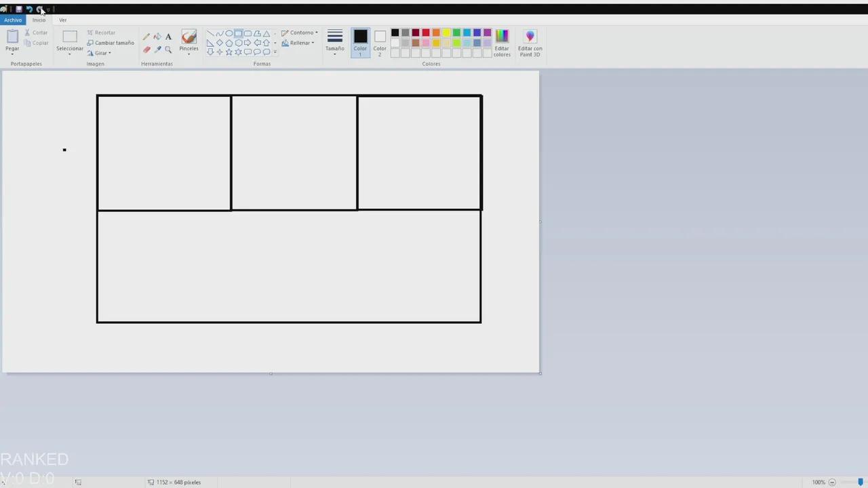The width and height of the screenshot is (868, 488).
Task: Click Undo in the quick access toolbar
Action: pos(29,9)
